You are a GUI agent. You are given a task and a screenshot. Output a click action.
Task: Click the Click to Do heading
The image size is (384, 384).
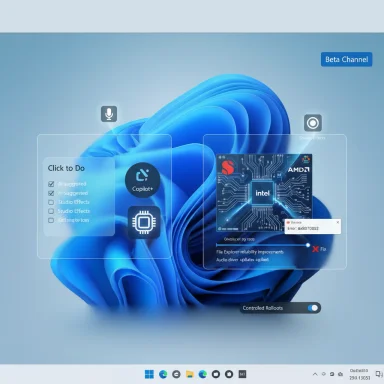(x=66, y=168)
